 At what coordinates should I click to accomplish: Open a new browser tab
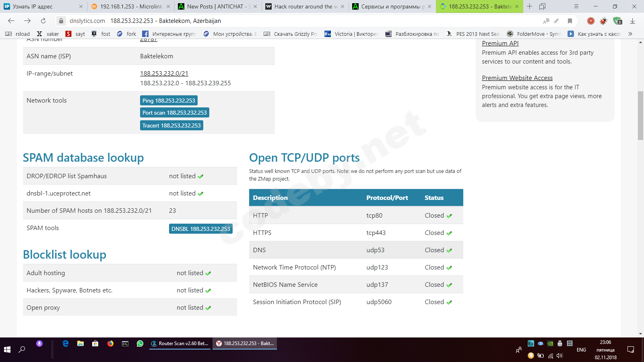pyautogui.click(x=529, y=6)
